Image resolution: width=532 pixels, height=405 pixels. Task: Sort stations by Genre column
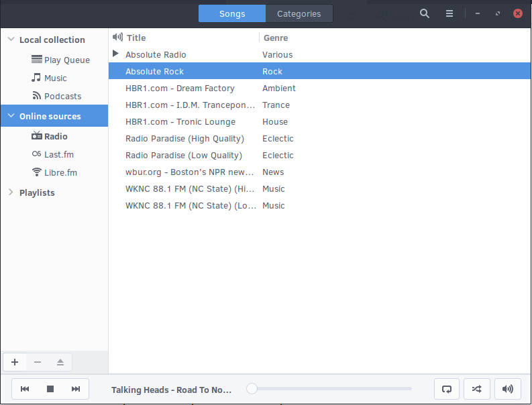pos(276,38)
